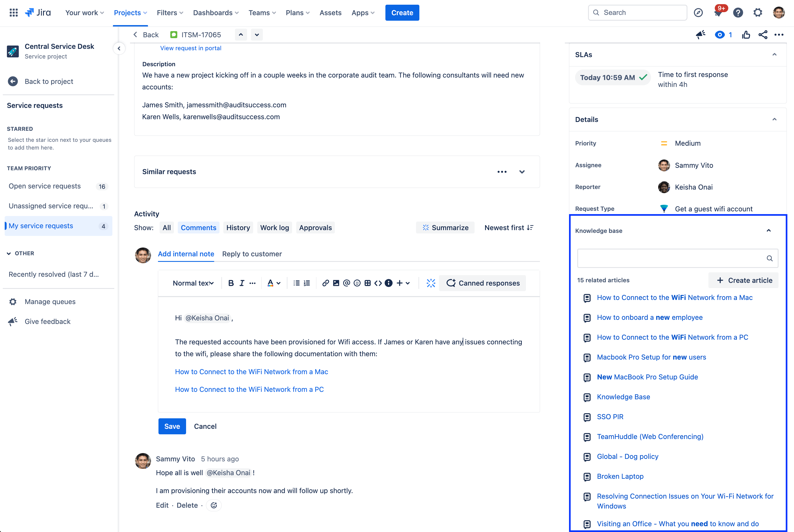Viewport: 794px width, 532px height.
Task: Switch to the Comments tab
Action: coord(198,227)
